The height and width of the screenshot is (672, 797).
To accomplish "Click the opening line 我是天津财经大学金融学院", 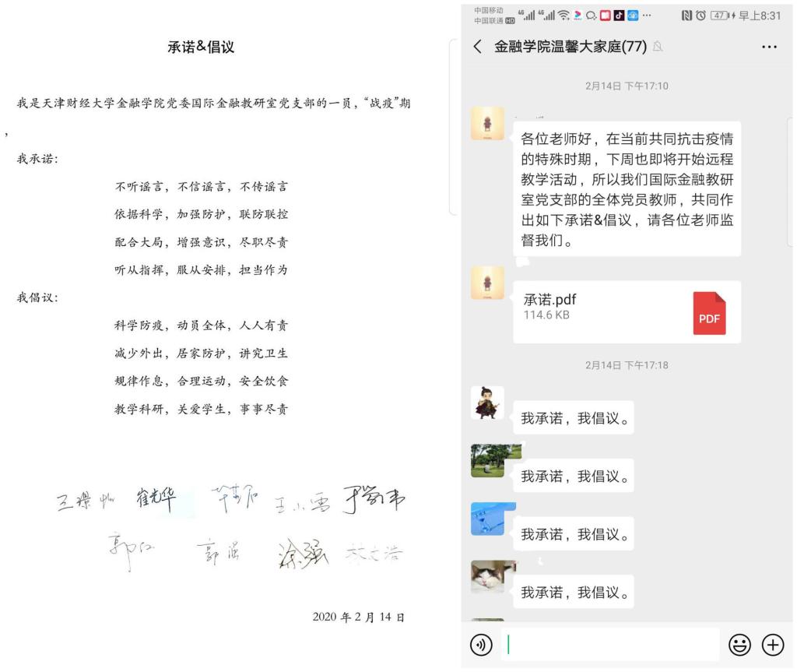I will pyautogui.click(x=213, y=104).
